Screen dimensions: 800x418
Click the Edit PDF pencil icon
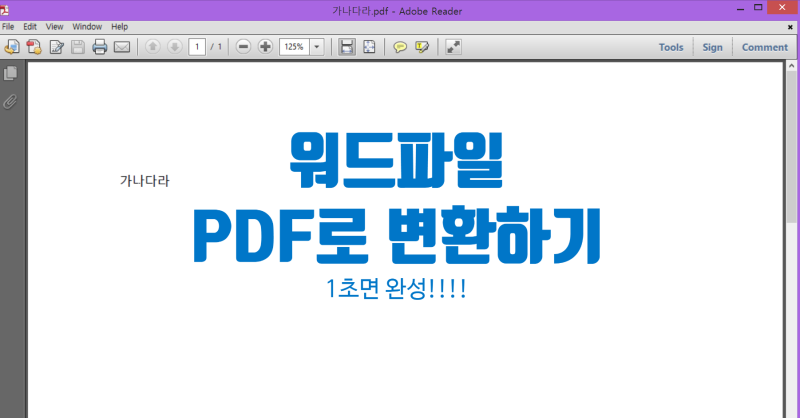(x=56, y=47)
